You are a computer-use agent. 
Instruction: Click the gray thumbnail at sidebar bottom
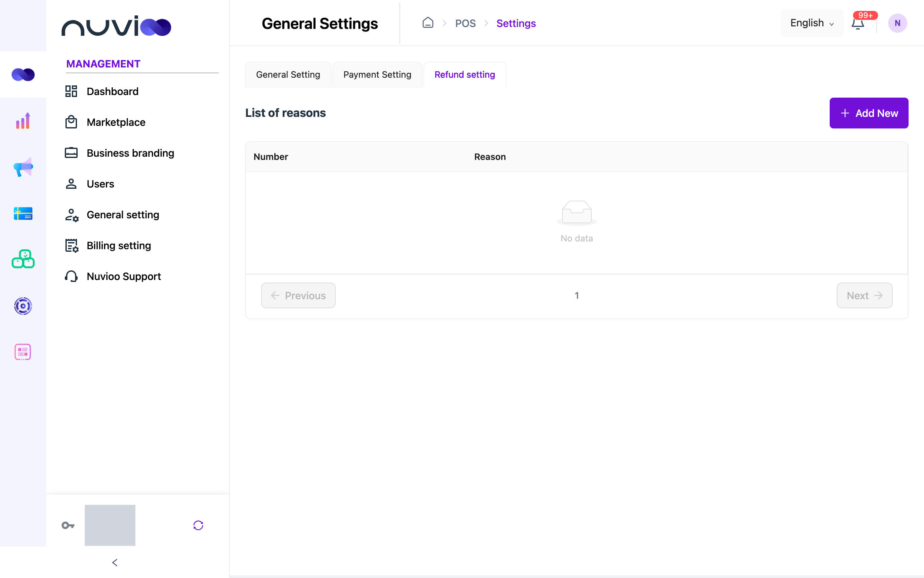110,525
